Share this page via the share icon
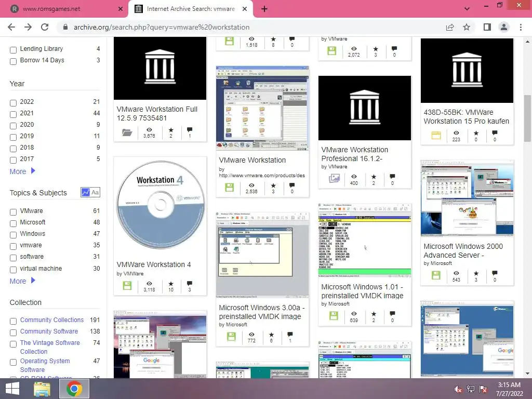Viewport: 532px width, 399px height. tap(450, 27)
